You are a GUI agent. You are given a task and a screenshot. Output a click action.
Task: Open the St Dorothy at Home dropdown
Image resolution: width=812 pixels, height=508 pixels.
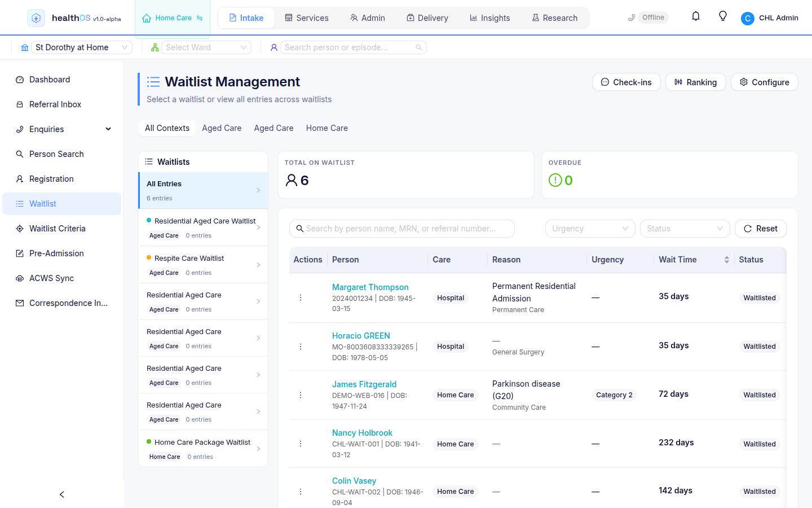[82, 47]
